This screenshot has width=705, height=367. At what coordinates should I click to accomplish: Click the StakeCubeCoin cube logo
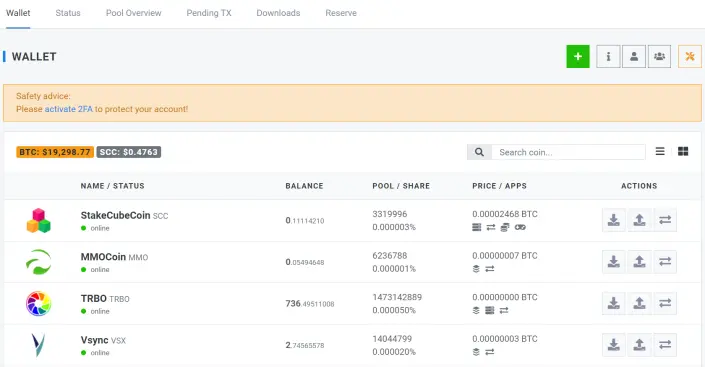[x=38, y=220]
